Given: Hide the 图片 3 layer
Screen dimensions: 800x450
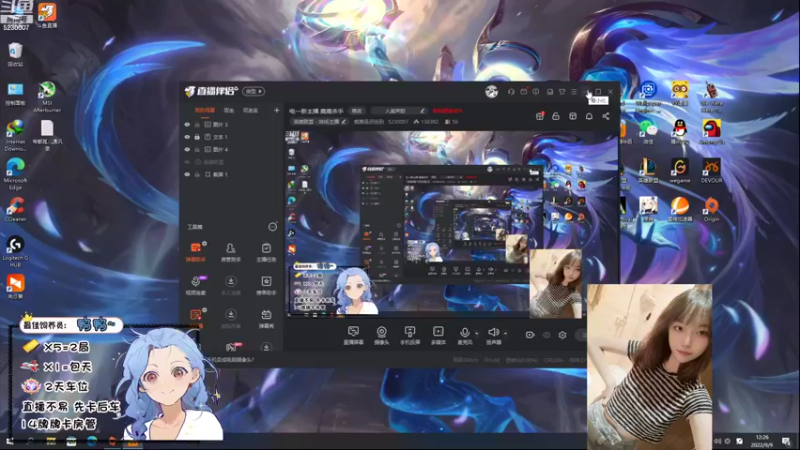Looking at the screenshot, I should [187, 124].
